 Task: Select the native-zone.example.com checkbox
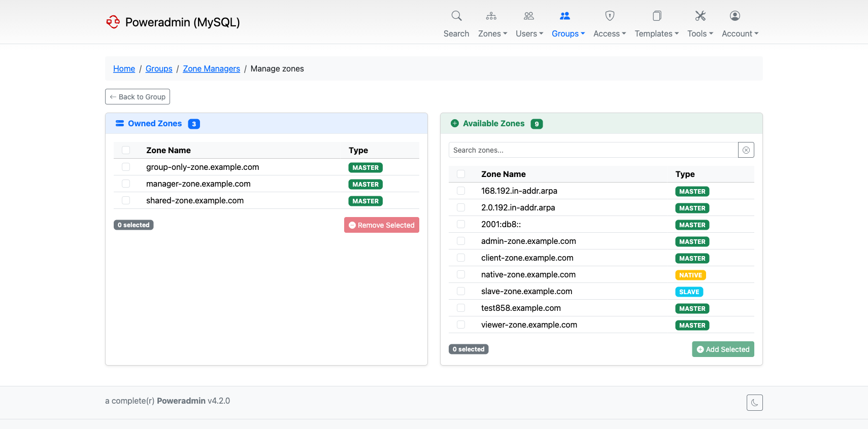point(461,275)
